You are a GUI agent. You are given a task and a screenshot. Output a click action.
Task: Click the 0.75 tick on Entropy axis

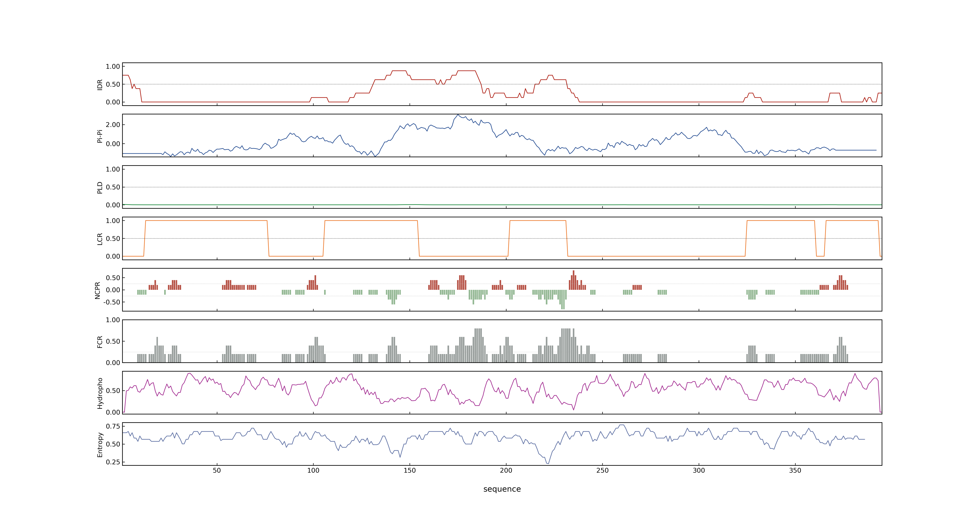coord(113,426)
